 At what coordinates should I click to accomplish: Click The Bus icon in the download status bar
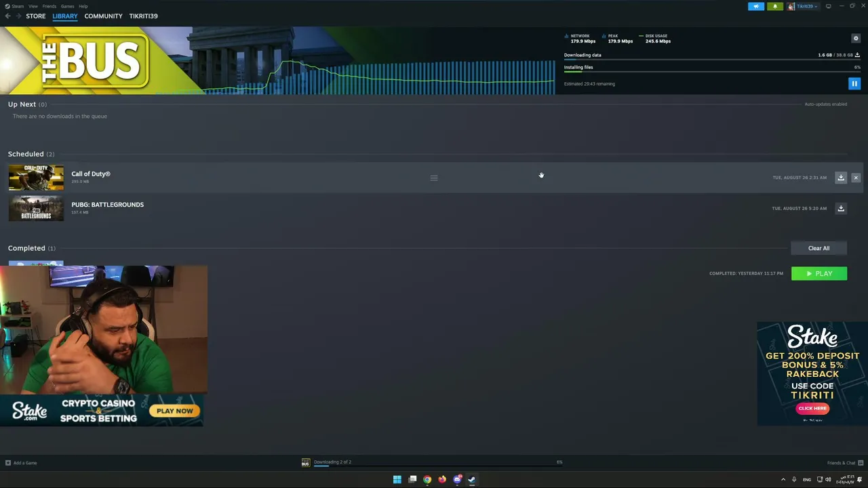306,463
